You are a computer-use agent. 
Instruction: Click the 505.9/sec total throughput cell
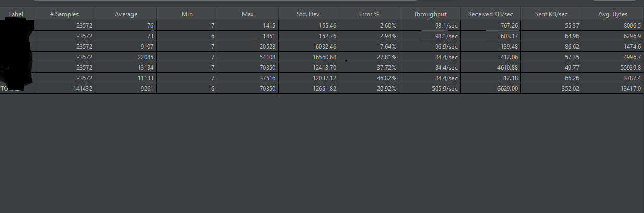pyautogui.click(x=430, y=89)
